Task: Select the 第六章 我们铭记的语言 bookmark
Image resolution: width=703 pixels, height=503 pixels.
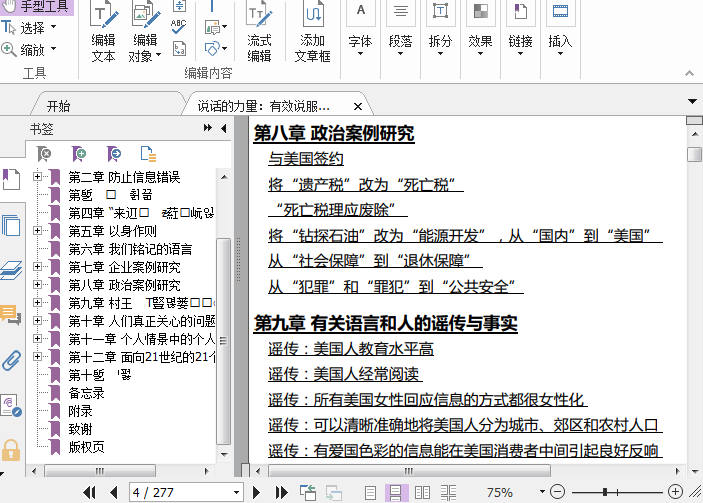Action: click(130, 249)
